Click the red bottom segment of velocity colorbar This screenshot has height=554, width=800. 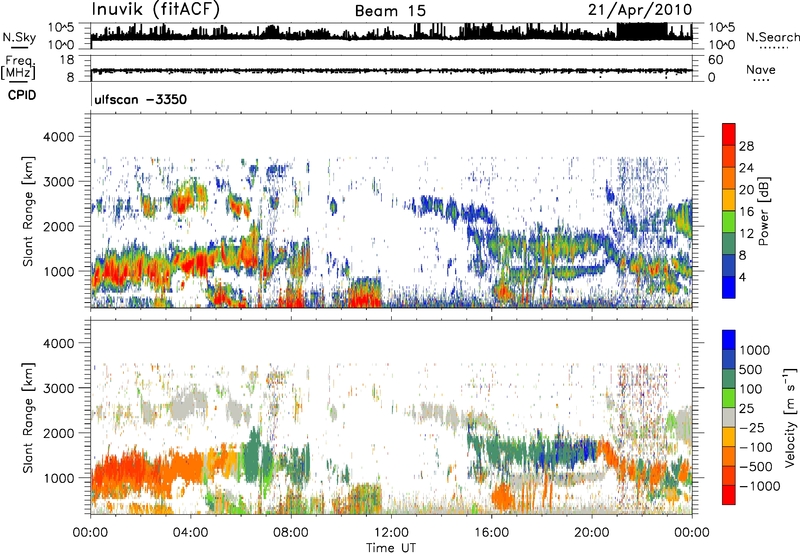tap(729, 495)
